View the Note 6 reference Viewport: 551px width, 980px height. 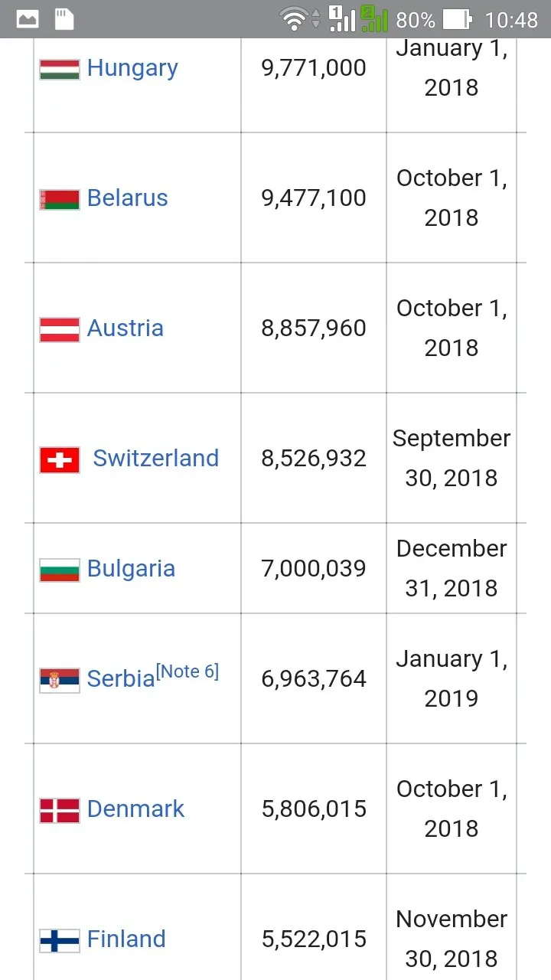click(187, 672)
